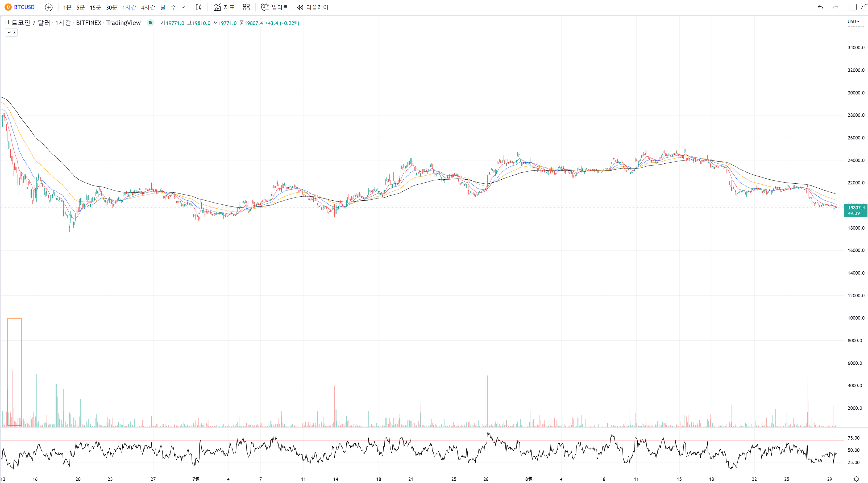
Task: Click the orange highlighted volume spike rectangle
Action: 14,371
